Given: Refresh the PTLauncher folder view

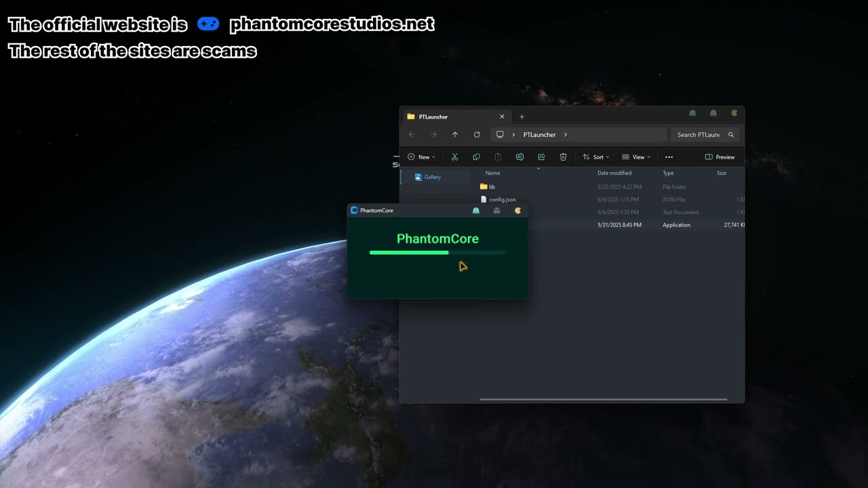Looking at the screenshot, I should (x=477, y=135).
